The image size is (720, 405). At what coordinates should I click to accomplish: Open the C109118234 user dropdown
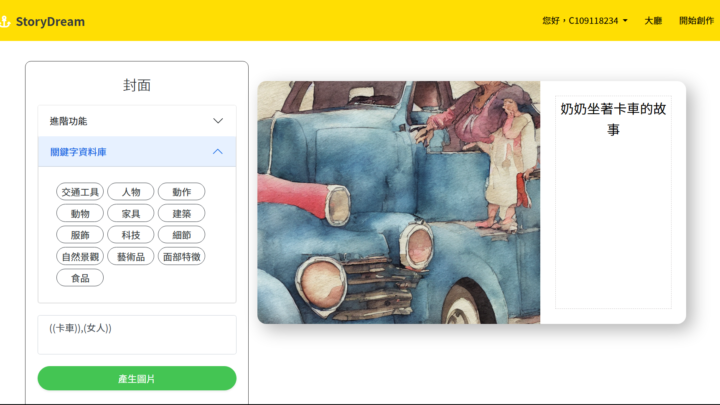pyautogui.click(x=585, y=21)
